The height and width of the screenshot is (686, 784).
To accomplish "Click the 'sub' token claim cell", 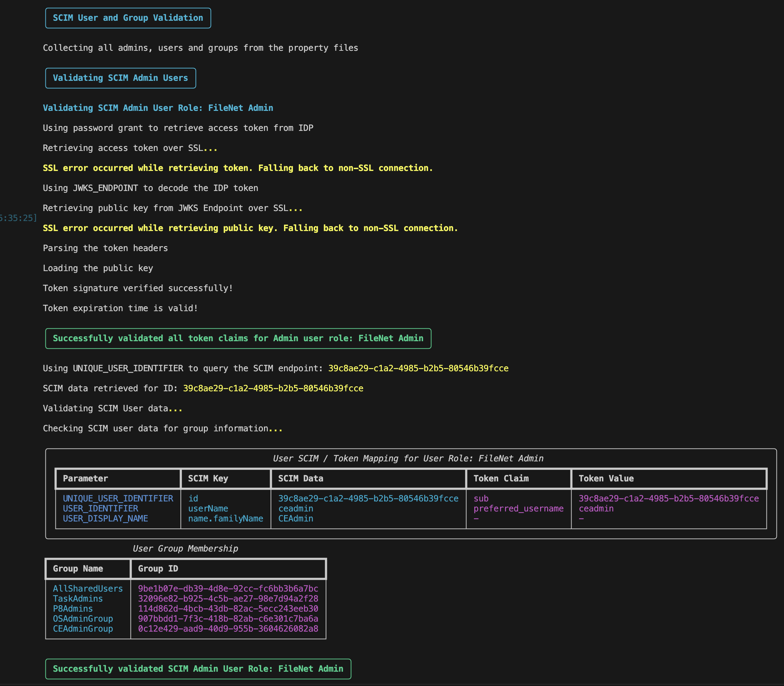I will pyautogui.click(x=481, y=499).
